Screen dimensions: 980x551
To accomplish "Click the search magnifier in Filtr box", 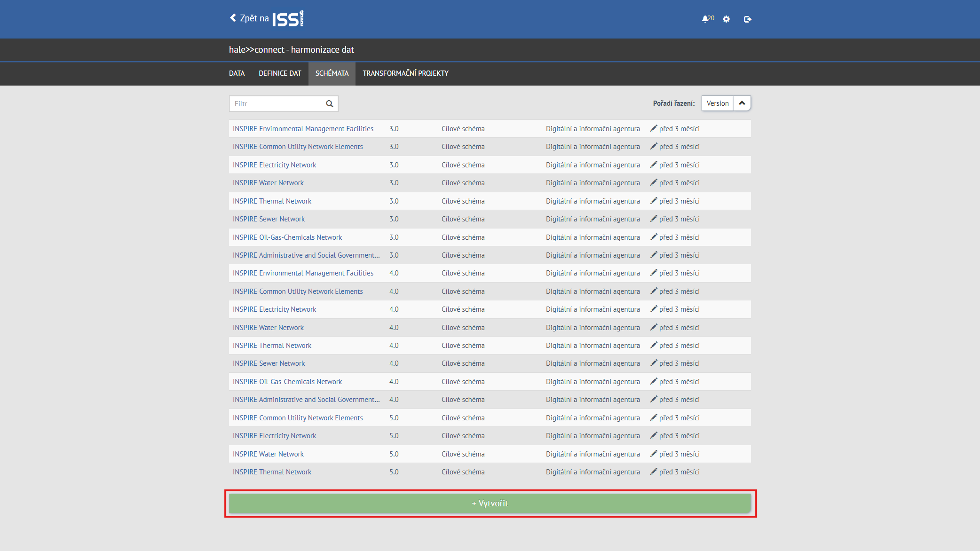I will (329, 103).
